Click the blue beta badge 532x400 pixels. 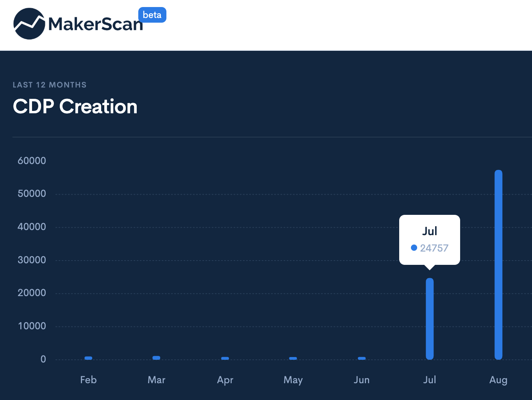coord(152,15)
